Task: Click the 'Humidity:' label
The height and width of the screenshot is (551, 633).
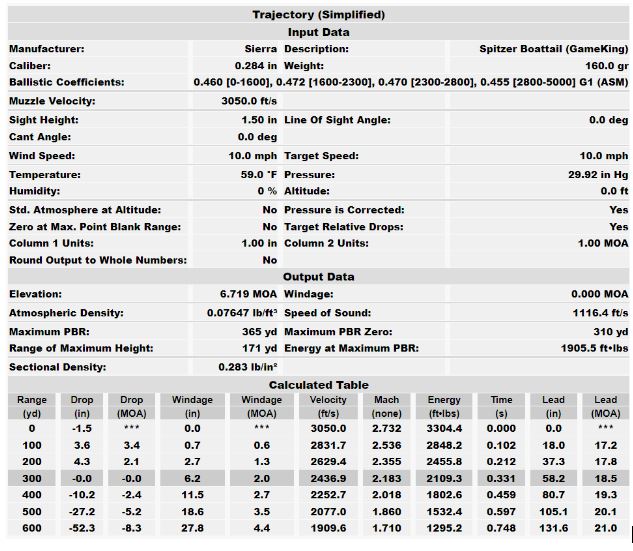Action: pyautogui.click(x=34, y=191)
